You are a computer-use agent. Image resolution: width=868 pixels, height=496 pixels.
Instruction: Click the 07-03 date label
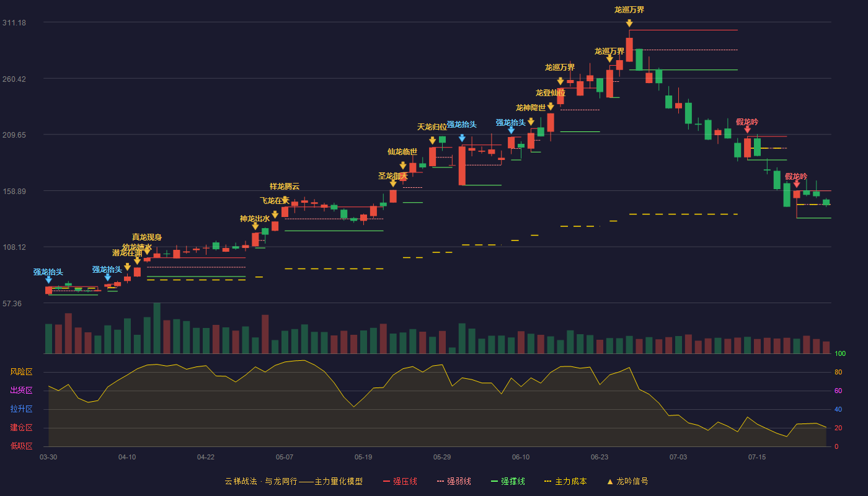[678, 457]
